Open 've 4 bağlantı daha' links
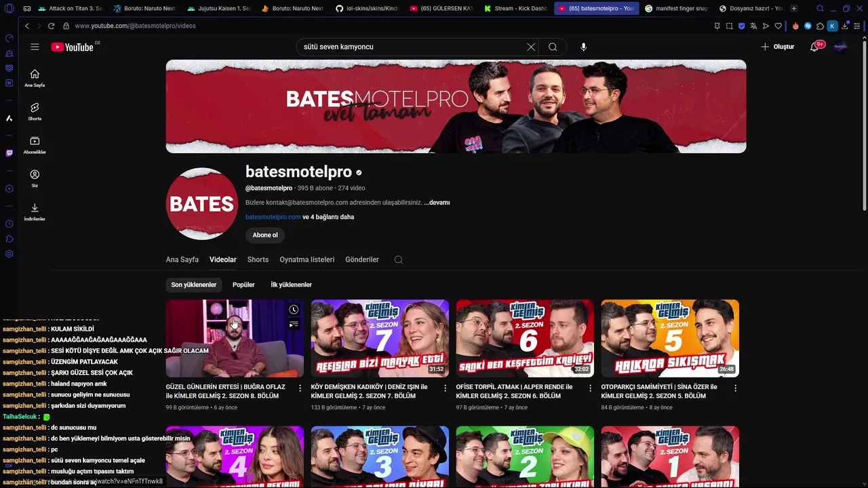Image resolution: width=868 pixels, height=488 pixels. (328, 217)
